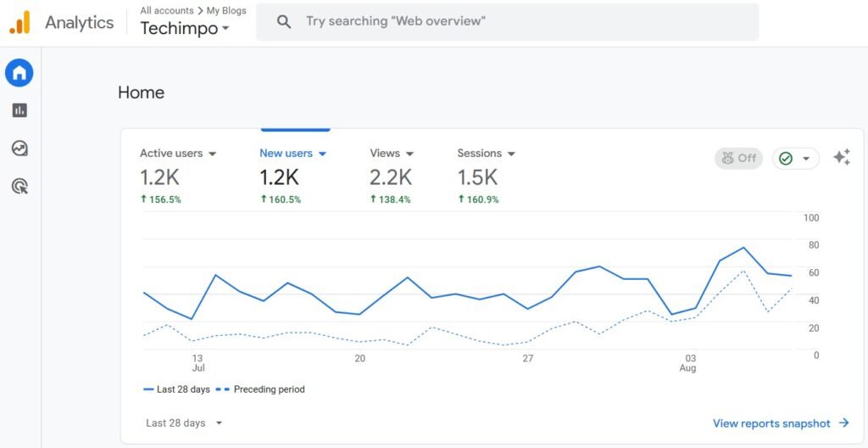This screenshot has height=448, width=868.
Task: Open the Home icon in sidebar
Action: (19, 73)
